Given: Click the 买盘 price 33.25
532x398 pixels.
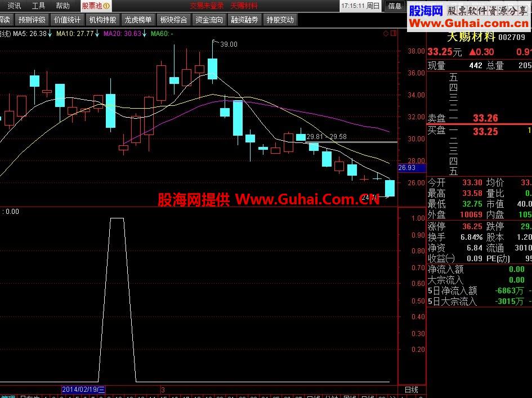Looking at the screenshot, I should tap(485, 131).
